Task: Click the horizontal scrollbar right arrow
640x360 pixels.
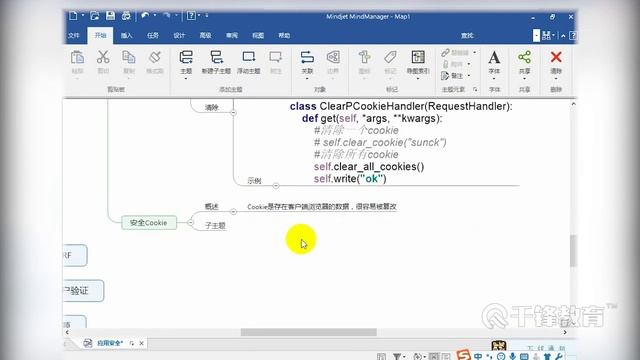Action: pos(565,332)
